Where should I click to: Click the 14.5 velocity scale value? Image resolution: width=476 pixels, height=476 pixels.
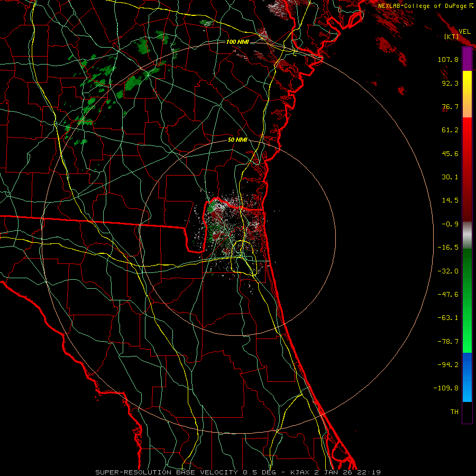(450, 200)
